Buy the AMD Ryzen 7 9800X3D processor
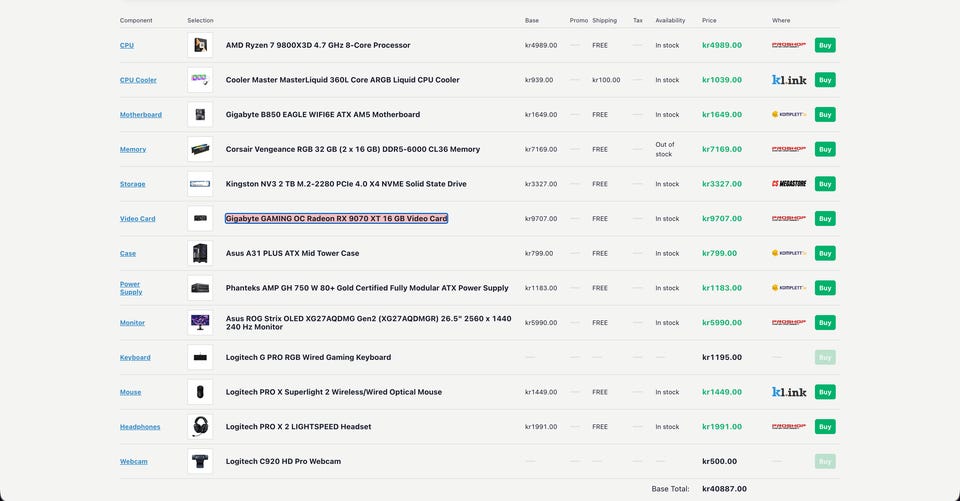This screenshot has height=501, width=960. (x=825, y=45)
